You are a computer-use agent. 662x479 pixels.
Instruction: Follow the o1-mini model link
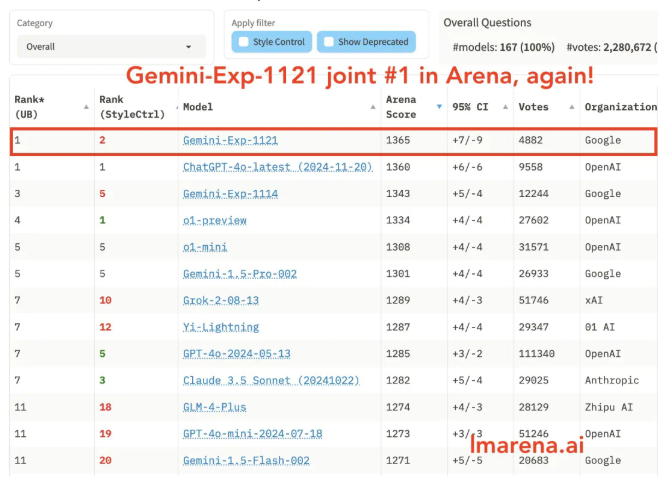206,247
